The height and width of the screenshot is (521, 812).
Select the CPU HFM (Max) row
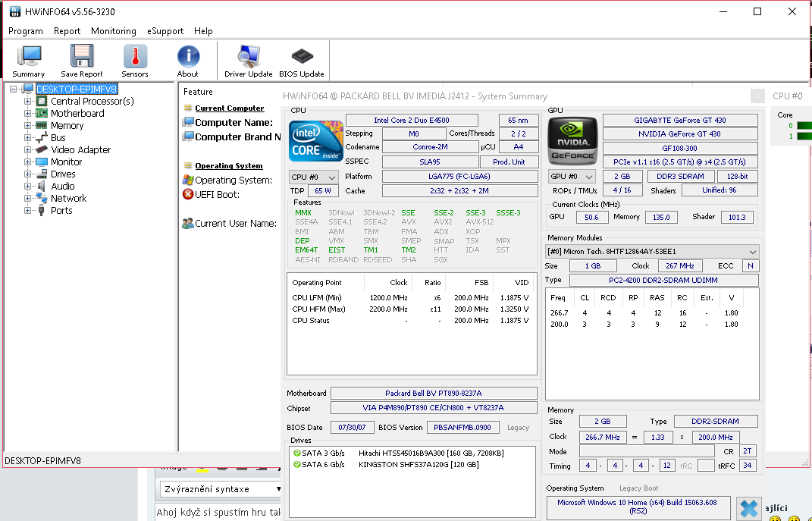(x=411, y=309)
